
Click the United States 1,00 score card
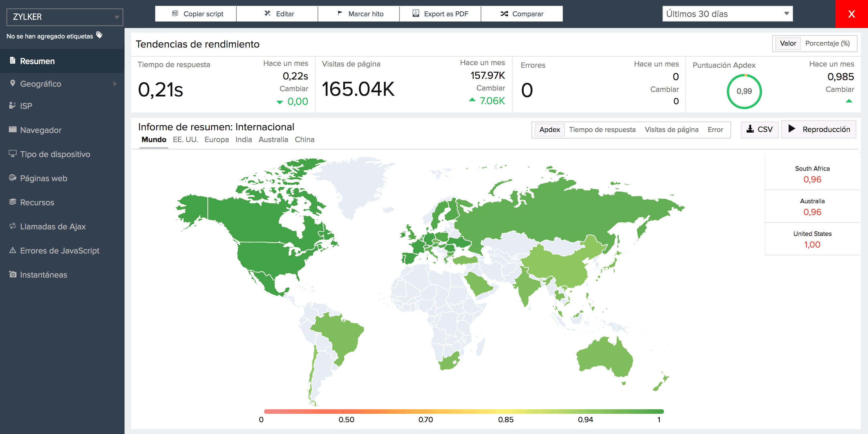(812, 239)
